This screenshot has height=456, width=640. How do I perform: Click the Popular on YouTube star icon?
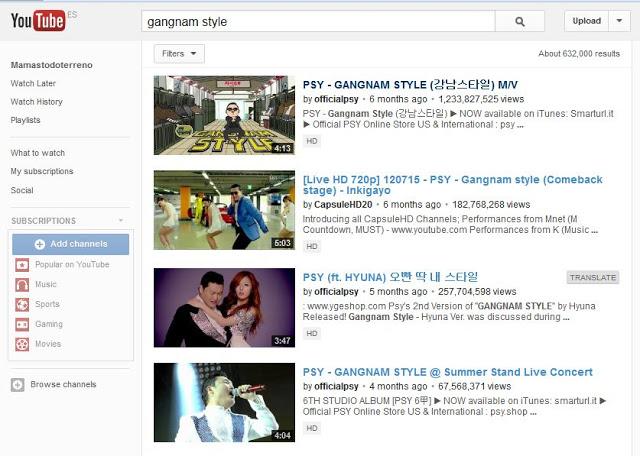pos(22,265)
